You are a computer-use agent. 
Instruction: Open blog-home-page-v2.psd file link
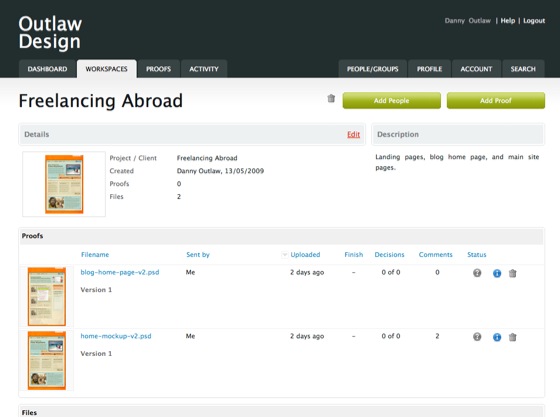pos(120,272)
